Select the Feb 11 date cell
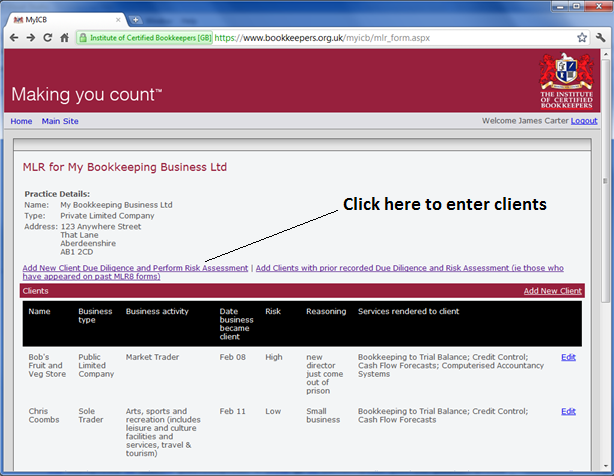The image size is (614, 476). click(233, 411)
